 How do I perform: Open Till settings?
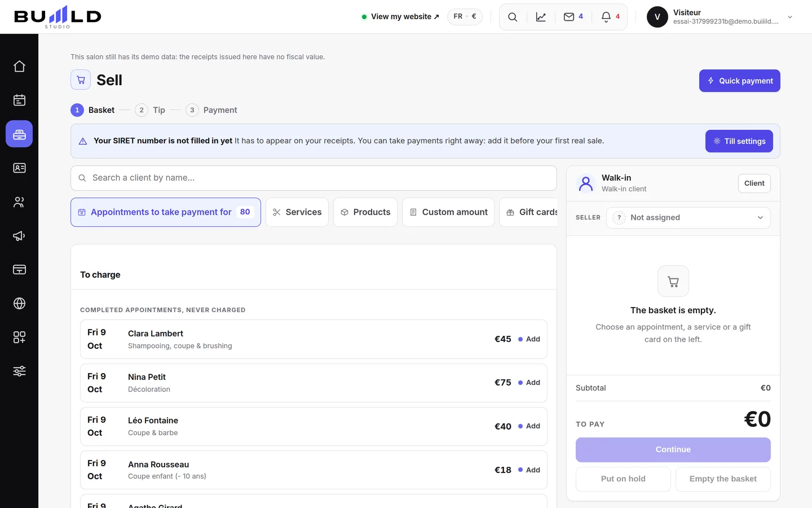(x=739, y=141)
